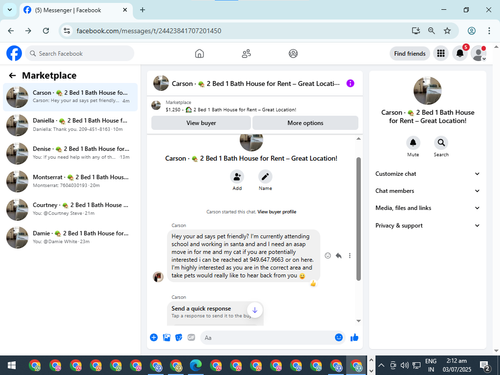Open the volume control in system tray
The height and width of the screenshot is (375, 500).
(x=405, y=366)
